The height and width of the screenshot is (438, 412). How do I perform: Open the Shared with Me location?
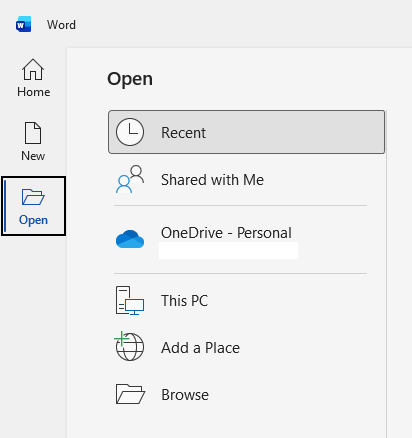212,180
